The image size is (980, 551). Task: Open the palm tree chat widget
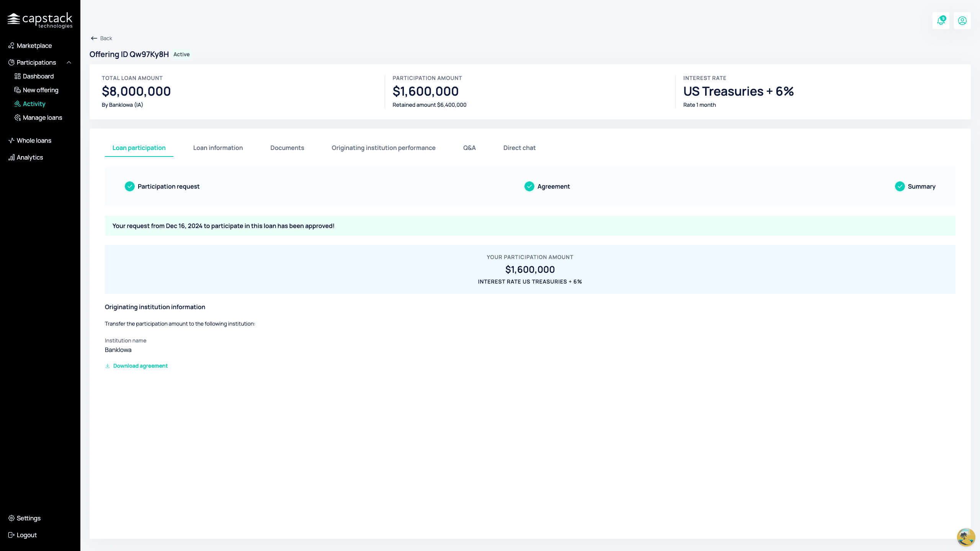pos(966,537)
